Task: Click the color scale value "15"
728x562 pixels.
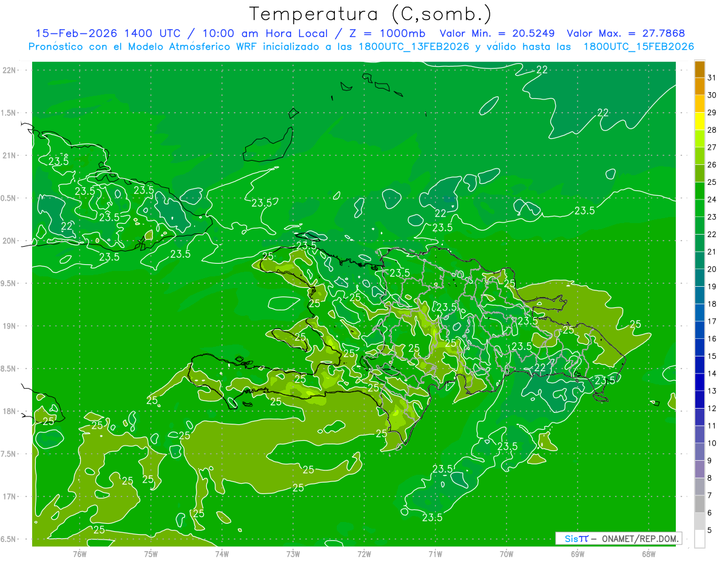Action: point(712,356)
